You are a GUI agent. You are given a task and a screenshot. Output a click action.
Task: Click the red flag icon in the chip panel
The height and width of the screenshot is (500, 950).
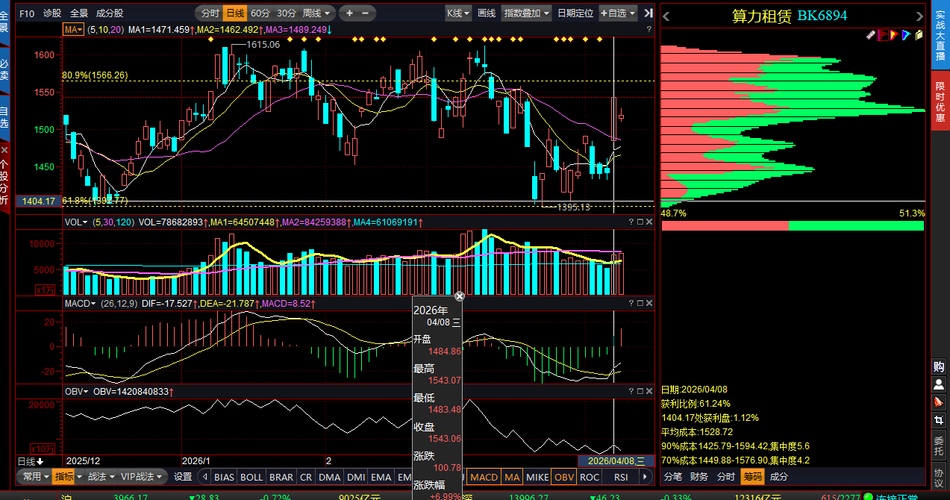click(x=883, y=35)
